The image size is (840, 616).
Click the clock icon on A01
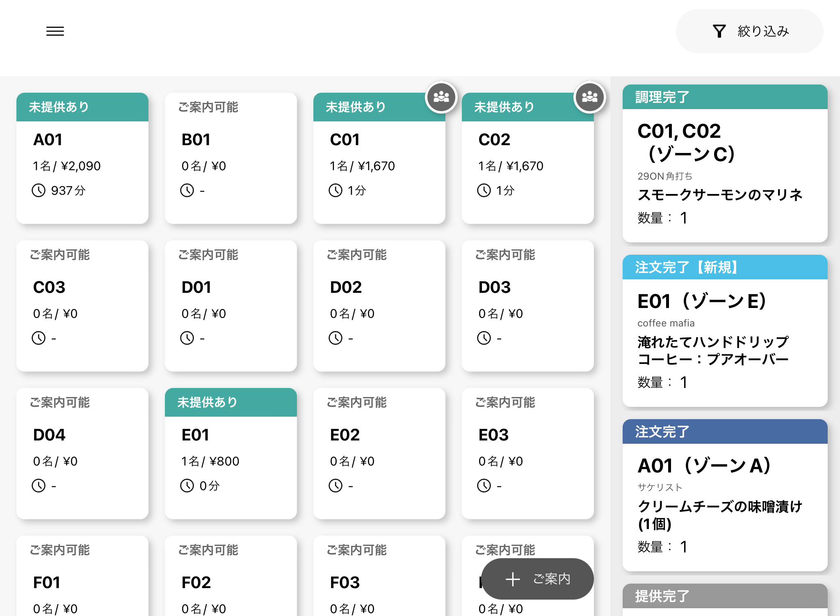point(39,190)
